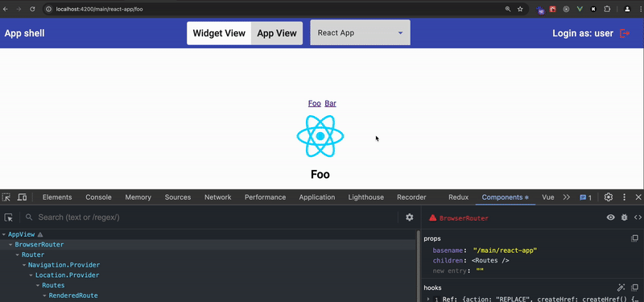
Task: Click the details pane scrollbar
Action: pyautogui.click(x=419, y=266)
